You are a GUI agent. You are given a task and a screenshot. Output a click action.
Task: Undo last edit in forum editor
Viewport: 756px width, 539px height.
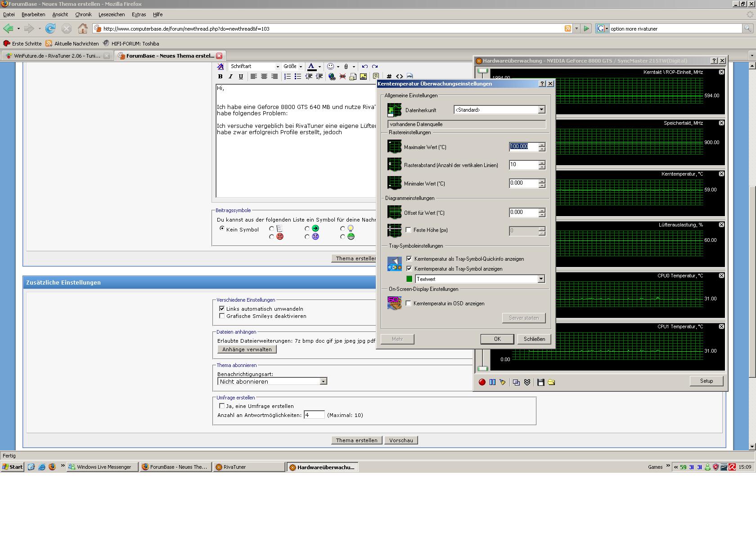tap(365, 66)
